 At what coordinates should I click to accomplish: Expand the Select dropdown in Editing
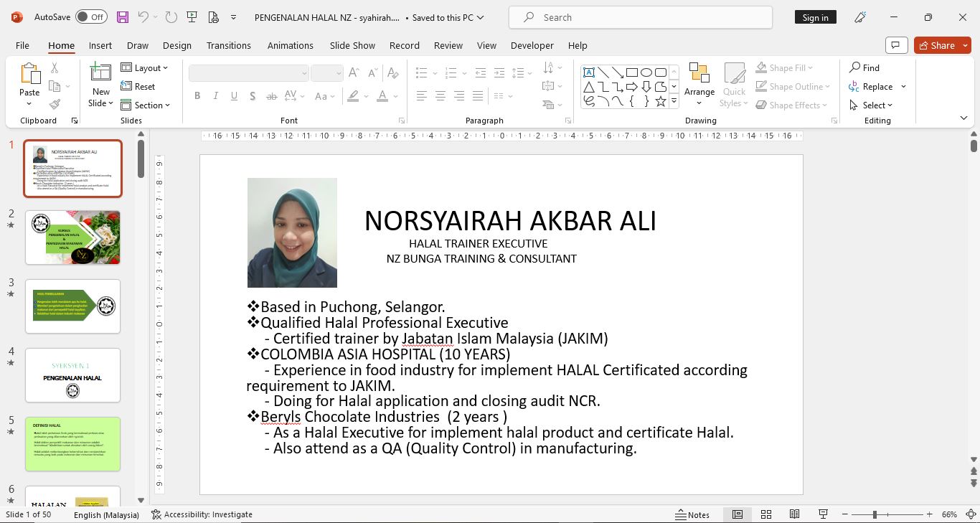871,105
